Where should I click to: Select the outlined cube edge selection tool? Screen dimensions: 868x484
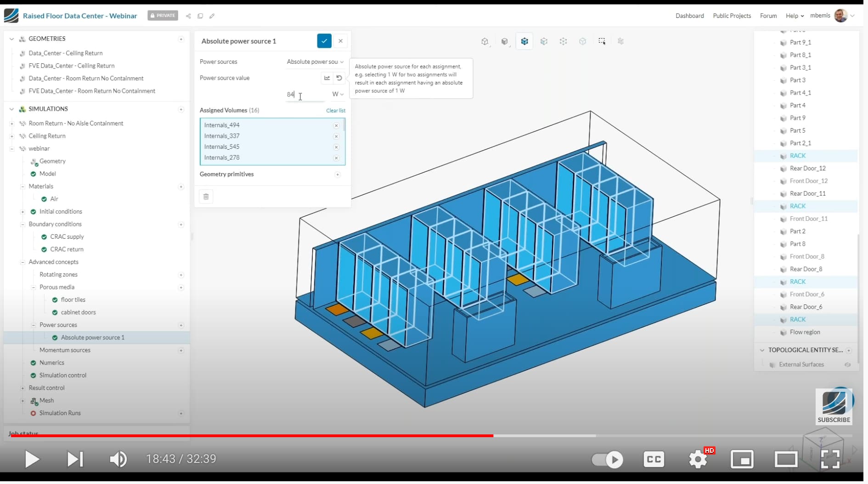pos(583,41)
